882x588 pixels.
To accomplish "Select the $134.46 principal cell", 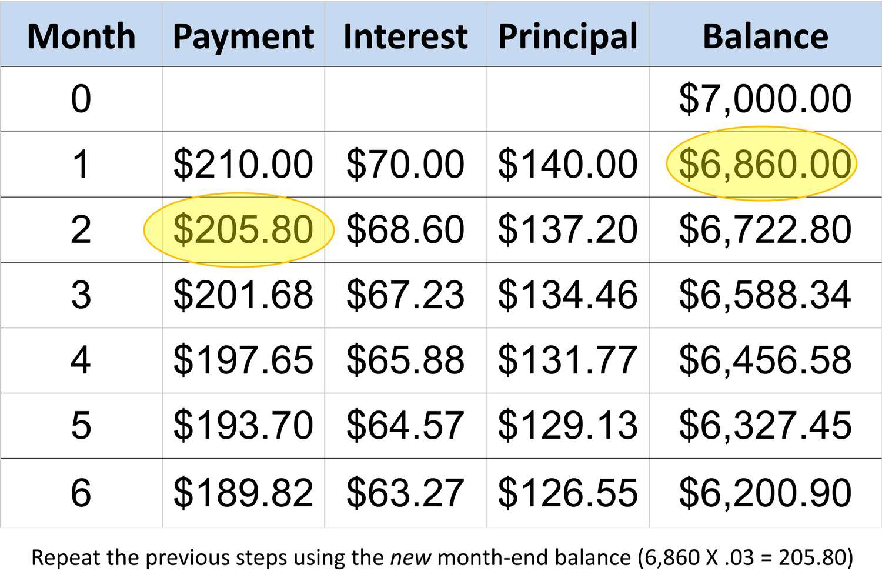I will (x=567, y=295).
